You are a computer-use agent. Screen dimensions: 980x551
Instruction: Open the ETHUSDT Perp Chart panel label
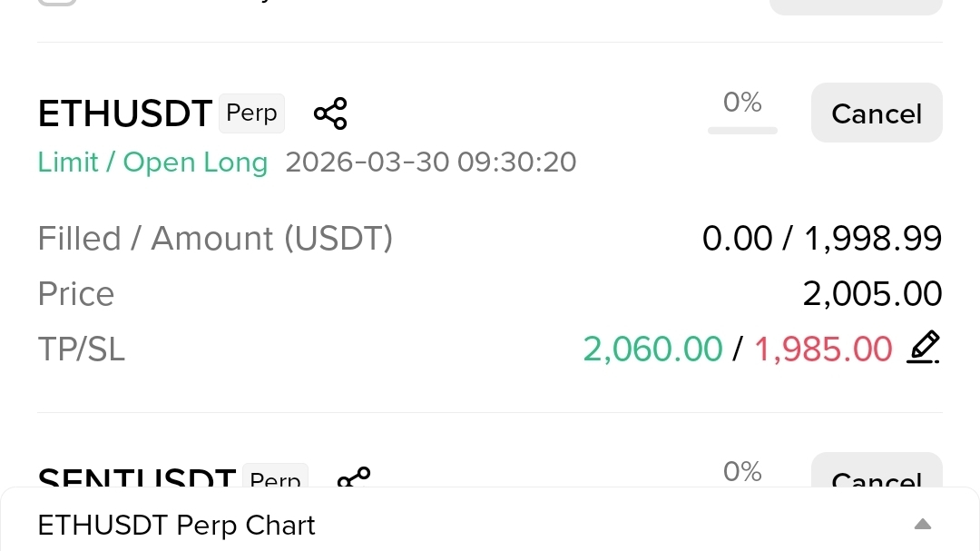click(x=177, y=526)
